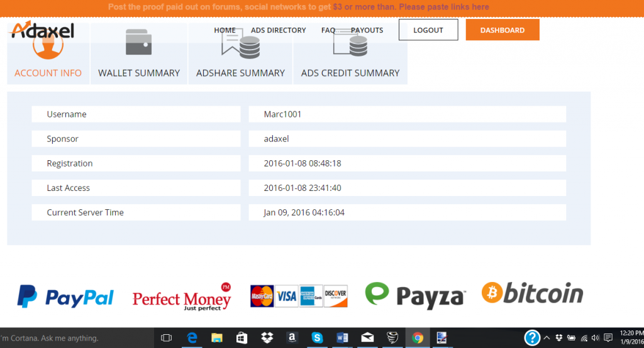Go to the Home menu link
The image size is (644, 348).
pos(225,30)
